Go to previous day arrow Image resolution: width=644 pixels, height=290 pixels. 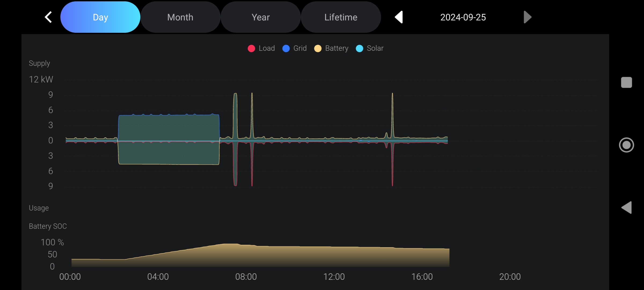click(x=399, y=17)
